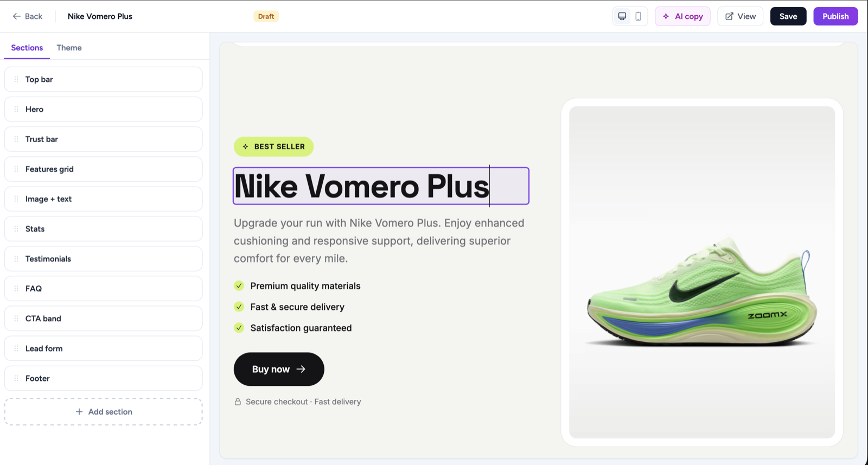Go back using the Back button

[27, 16]
